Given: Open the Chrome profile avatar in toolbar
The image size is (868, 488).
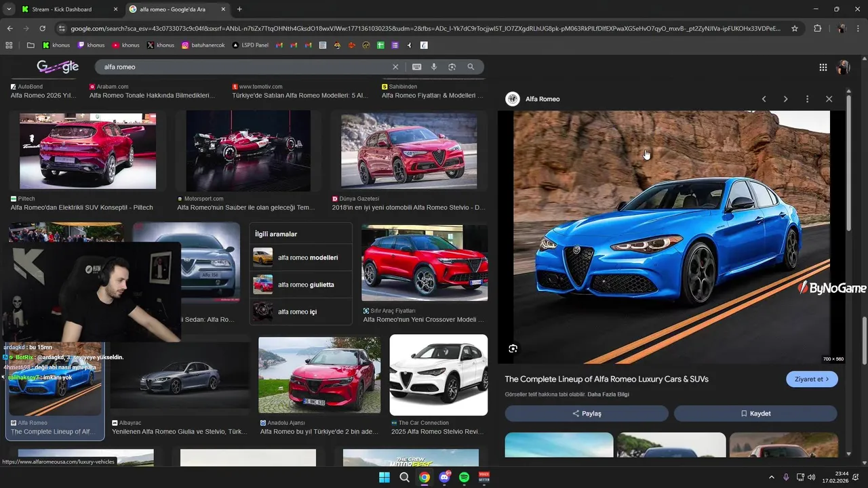Looking at the screenshot, I should pyautogui.click(x=841, y=28).
